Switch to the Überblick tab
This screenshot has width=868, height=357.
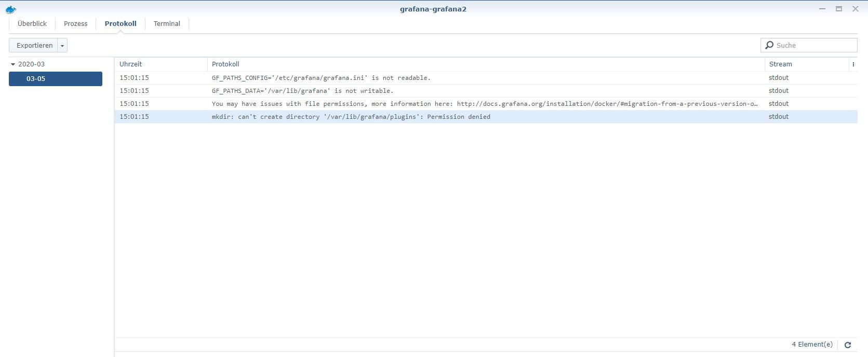32,24
